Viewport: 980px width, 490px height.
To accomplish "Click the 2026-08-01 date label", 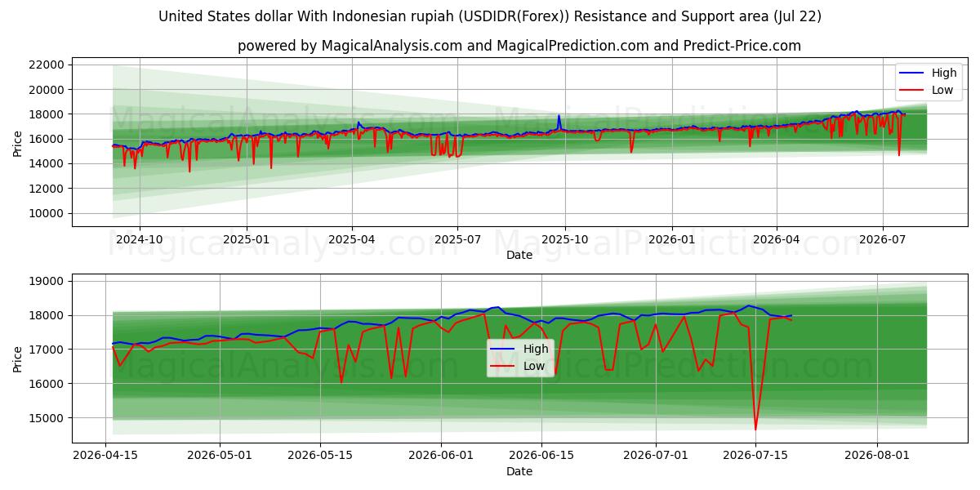I will [877, 456].
